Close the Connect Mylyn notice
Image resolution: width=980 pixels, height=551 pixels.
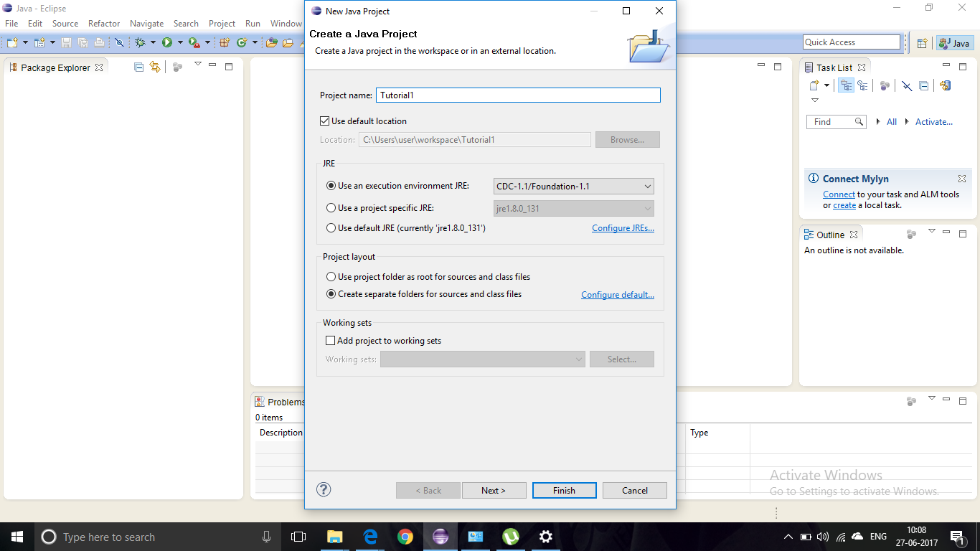[962, 179]
